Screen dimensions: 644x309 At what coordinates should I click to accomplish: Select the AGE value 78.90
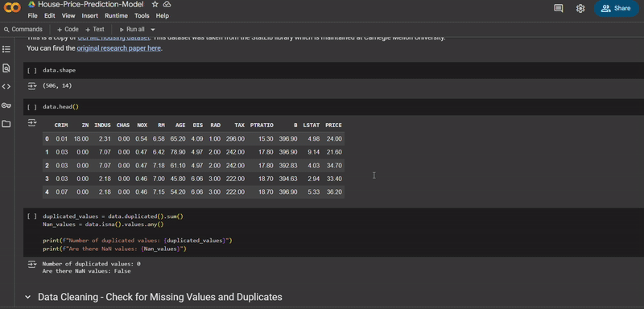(x=177, y=152)
